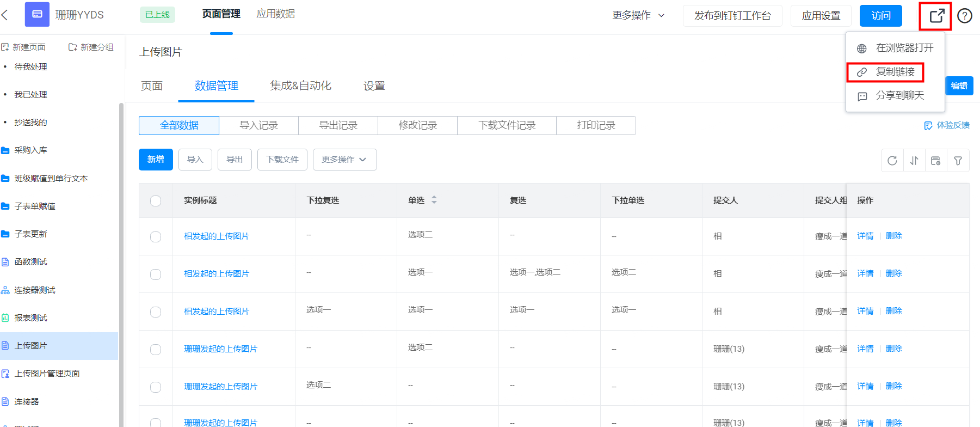Choose 复制链接 from the menu

(895, 72)
